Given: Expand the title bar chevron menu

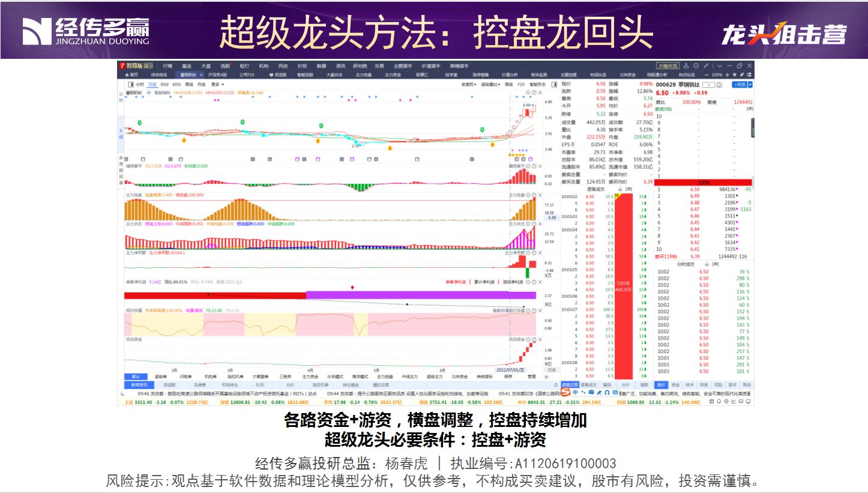Looking at the screenshot, I should (x=720, y=66).
